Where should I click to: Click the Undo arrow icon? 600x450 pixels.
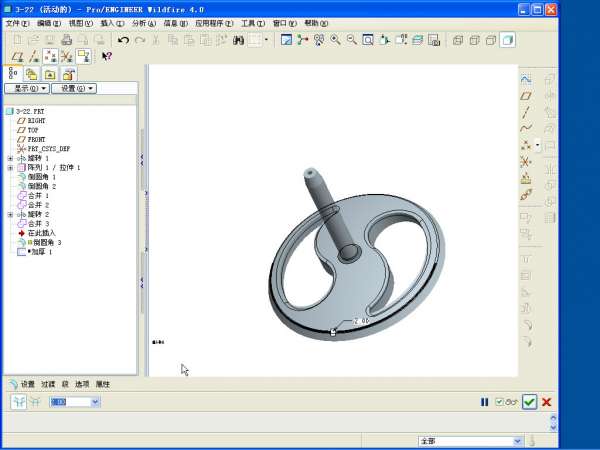123,40
